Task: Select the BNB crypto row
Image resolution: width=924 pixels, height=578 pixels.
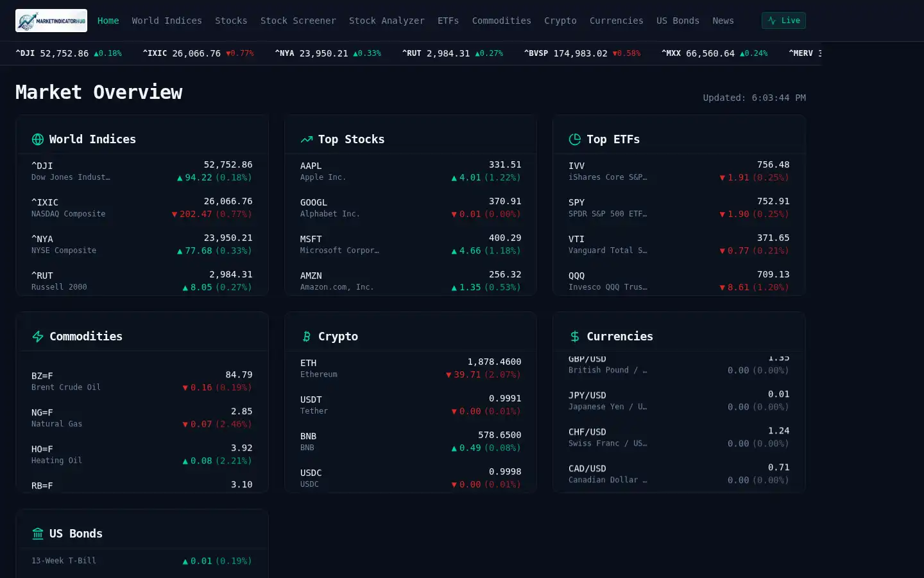Action: (x=411, y=442)
